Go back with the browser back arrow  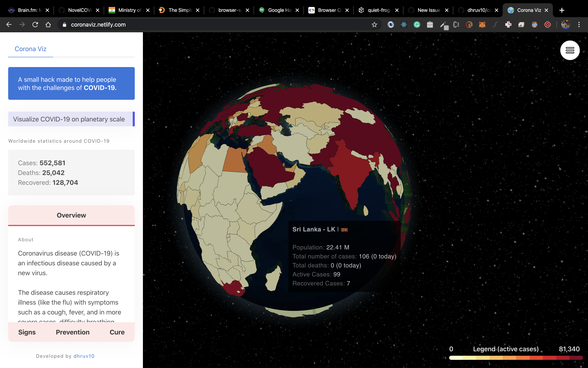[x=9, y=25]
